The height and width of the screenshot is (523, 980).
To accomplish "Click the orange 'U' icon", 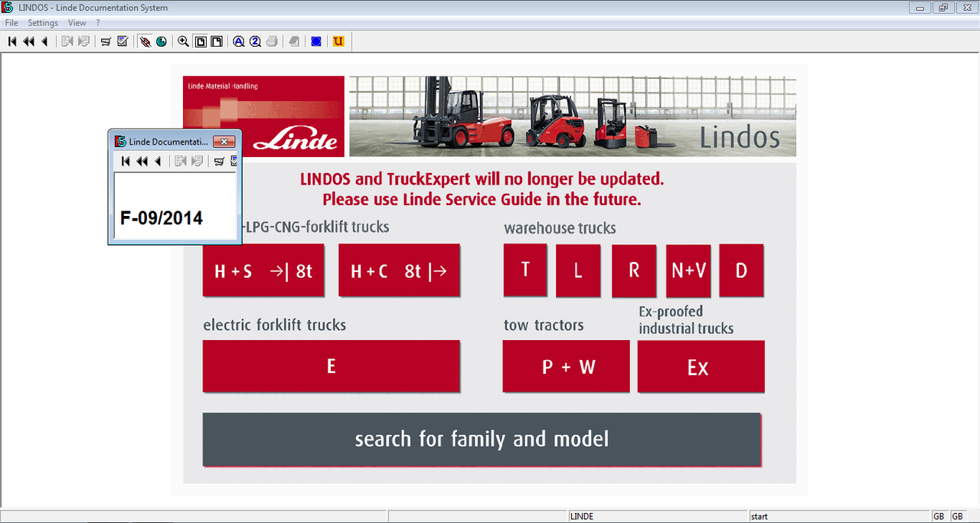I will 338,41.
